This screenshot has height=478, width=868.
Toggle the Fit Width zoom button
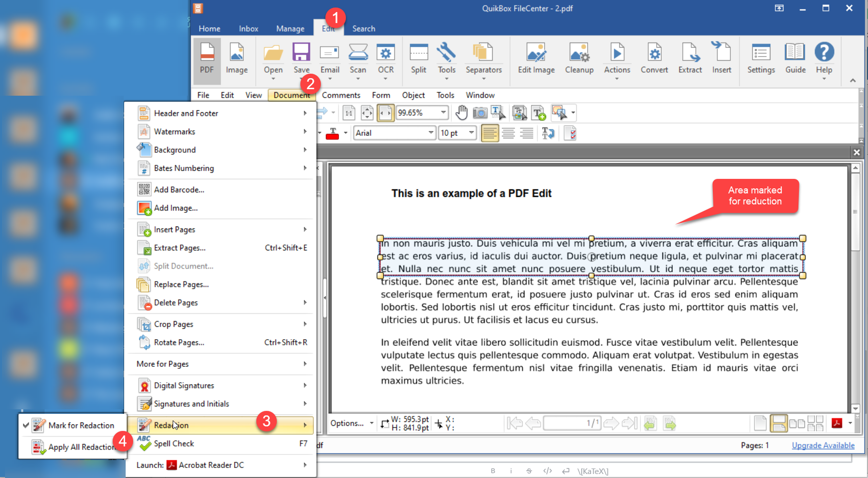coord(385,113)
